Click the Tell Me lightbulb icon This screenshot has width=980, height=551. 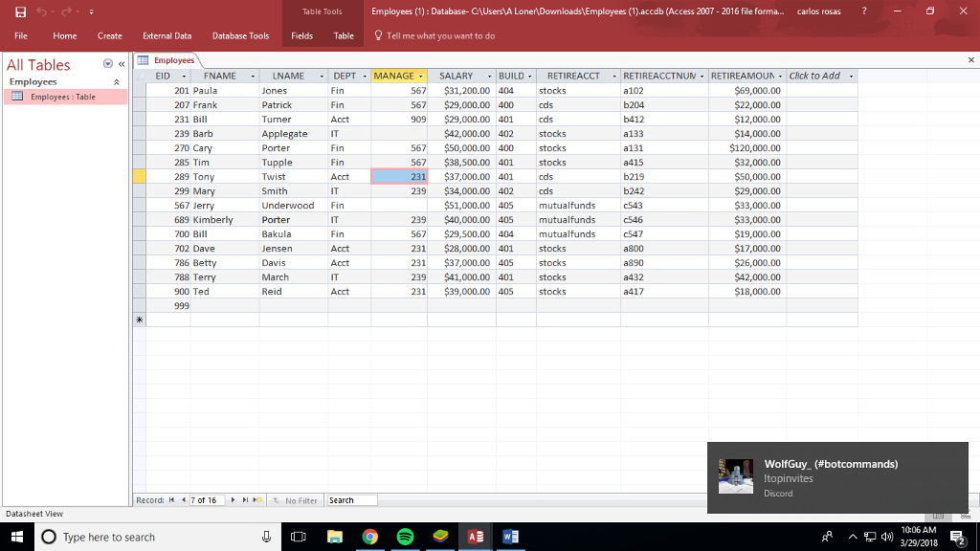tap(379, 35)
